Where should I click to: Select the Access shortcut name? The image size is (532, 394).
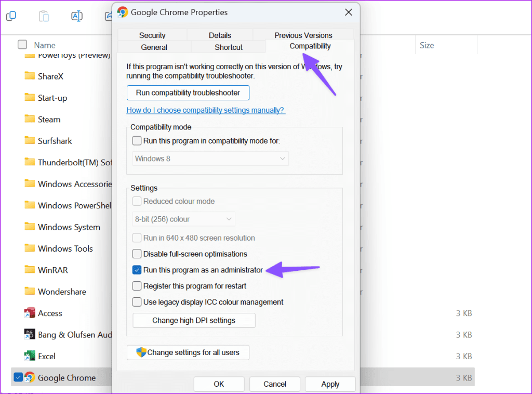click(50, 313)
